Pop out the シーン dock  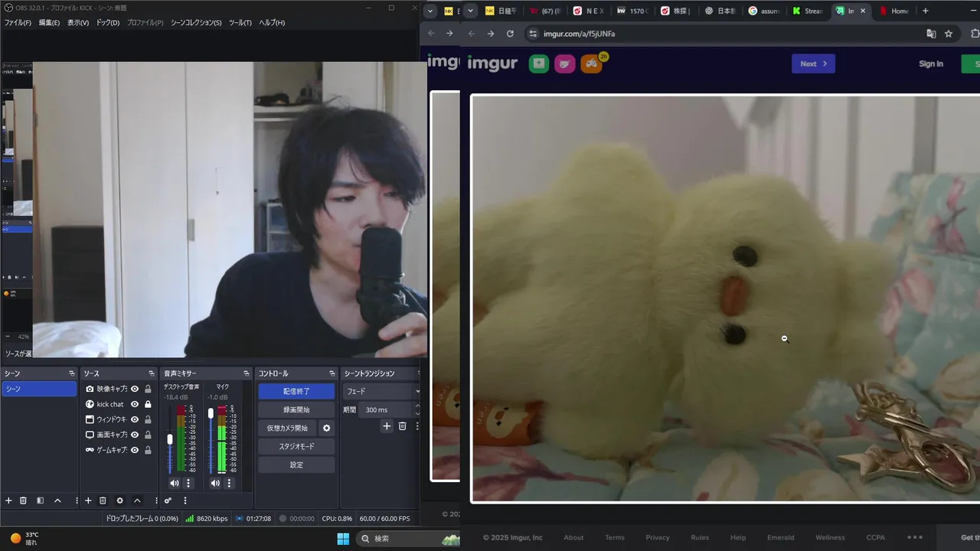pyautogui.click(x=72, y=373)
